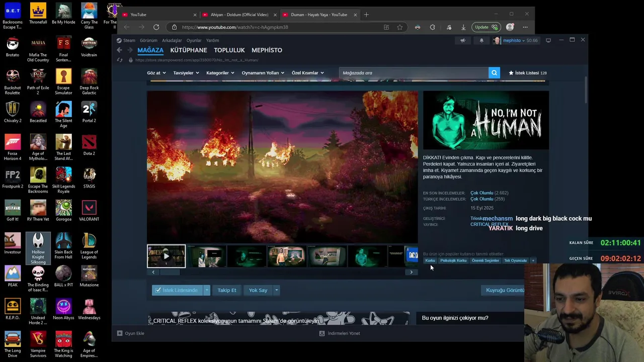Select the first video thumbnail
The image size is (644, 362).
coord(166,256)
